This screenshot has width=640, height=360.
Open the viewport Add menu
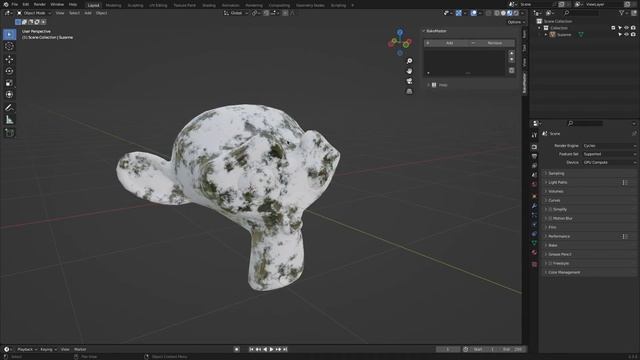(88, 13)
